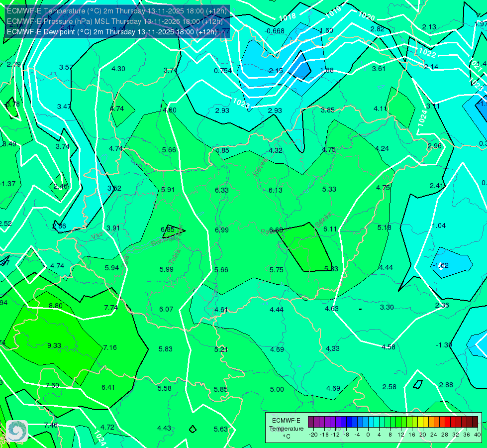Click the dark maroon 40°C legend swatch
The height and width of the screenshot is (448, 487).
[x=475, y=422]
